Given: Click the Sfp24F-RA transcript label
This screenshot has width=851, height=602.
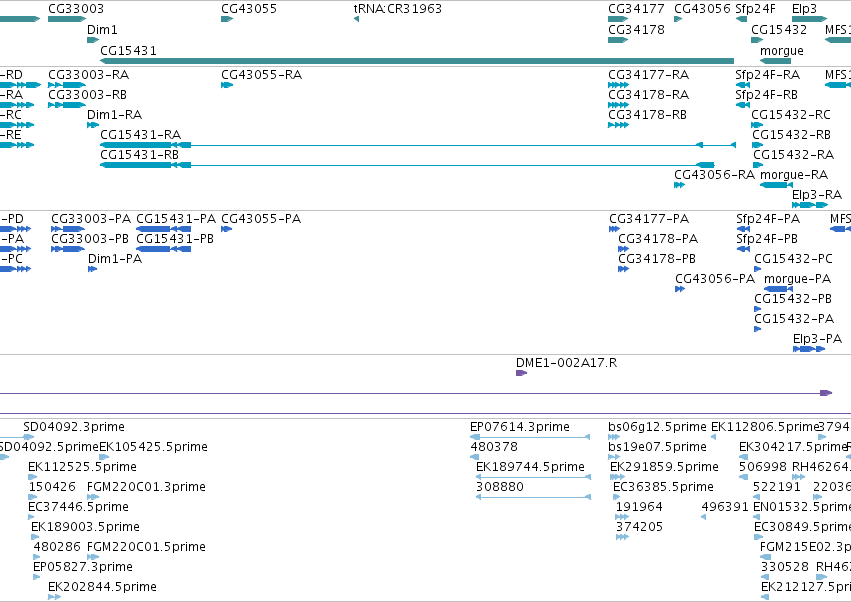Looking at the screenshot, I should 767,74.
